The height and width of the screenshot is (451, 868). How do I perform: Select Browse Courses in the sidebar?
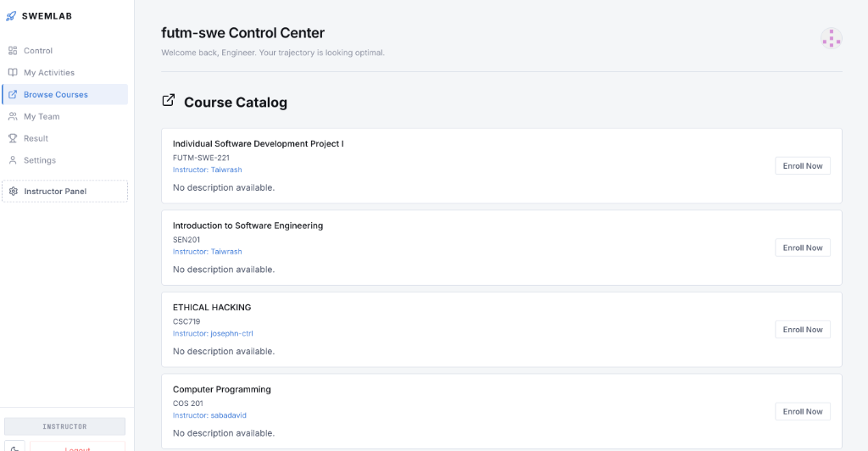coord(64,95)
